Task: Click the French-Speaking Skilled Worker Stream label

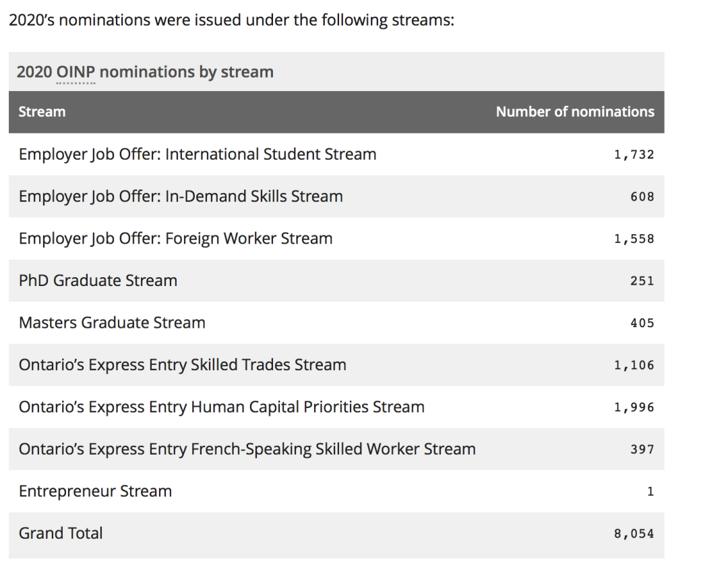Action: (x=247, y=449)
